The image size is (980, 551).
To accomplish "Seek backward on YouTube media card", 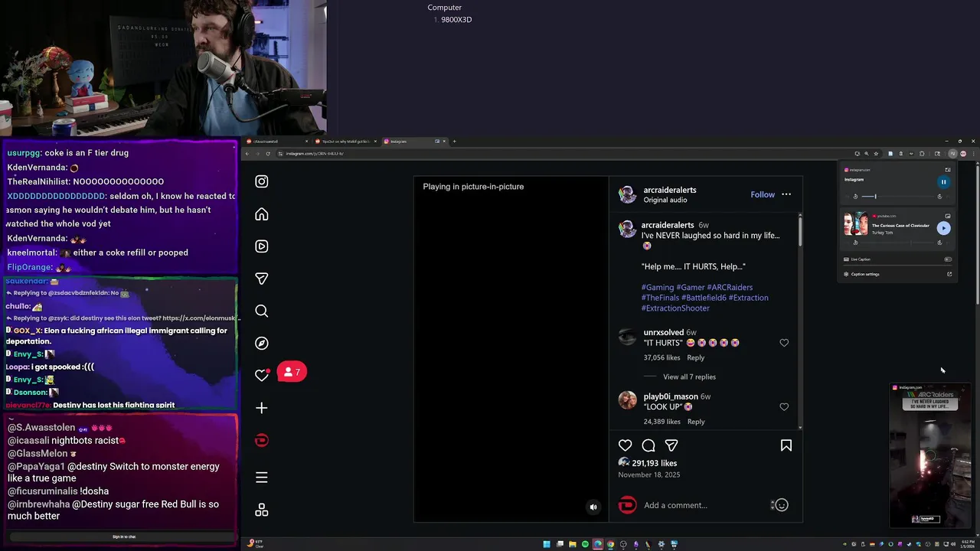I will [855, 243].
